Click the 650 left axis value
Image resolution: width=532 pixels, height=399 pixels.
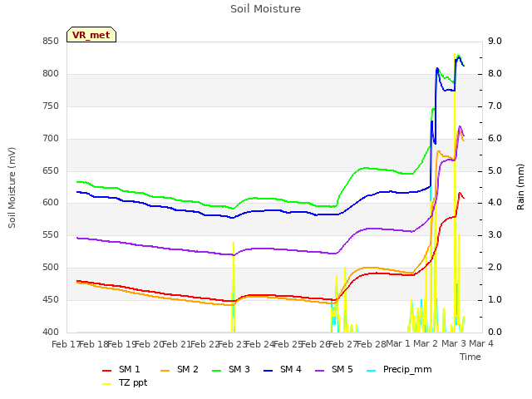pyautogui.click(x=51, y=171)
